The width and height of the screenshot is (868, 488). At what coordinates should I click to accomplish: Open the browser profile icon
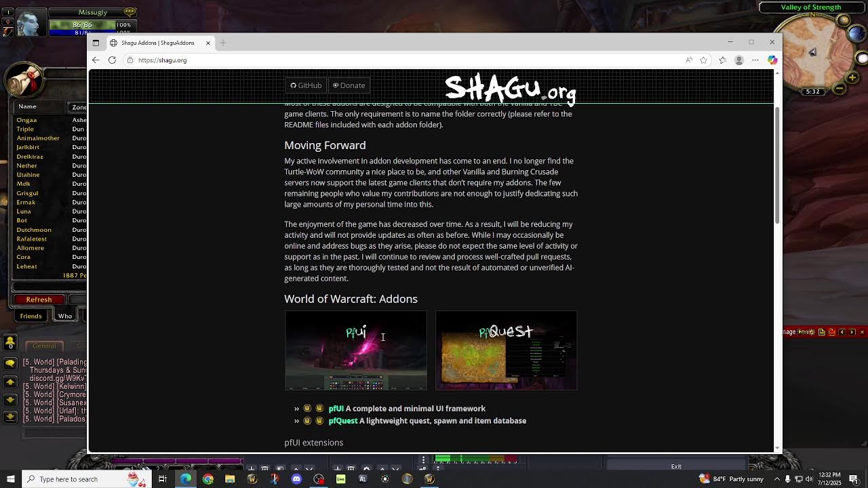tap(739, 60)
